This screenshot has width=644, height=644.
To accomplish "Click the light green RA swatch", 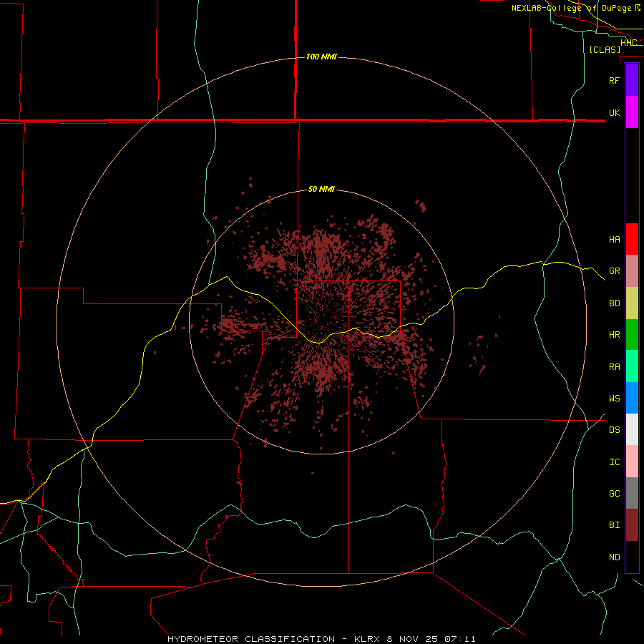I will pyautogui.click(x=632, y=366).
